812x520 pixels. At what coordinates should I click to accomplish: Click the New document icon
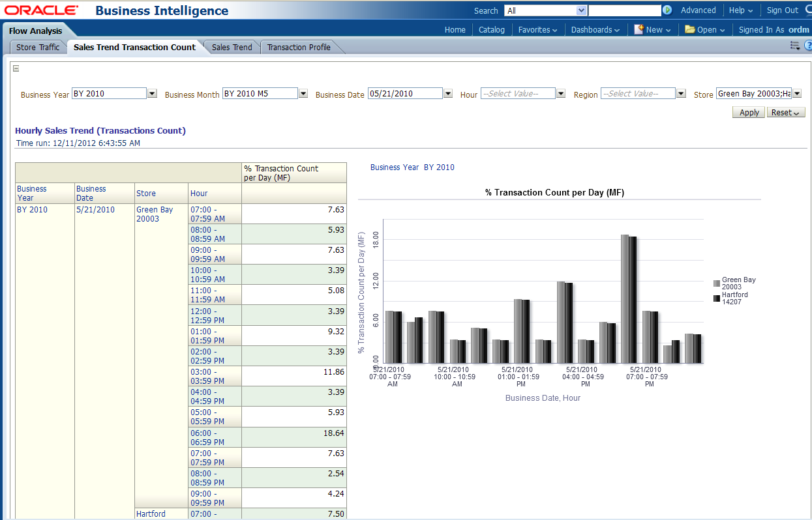click(639, 29)
